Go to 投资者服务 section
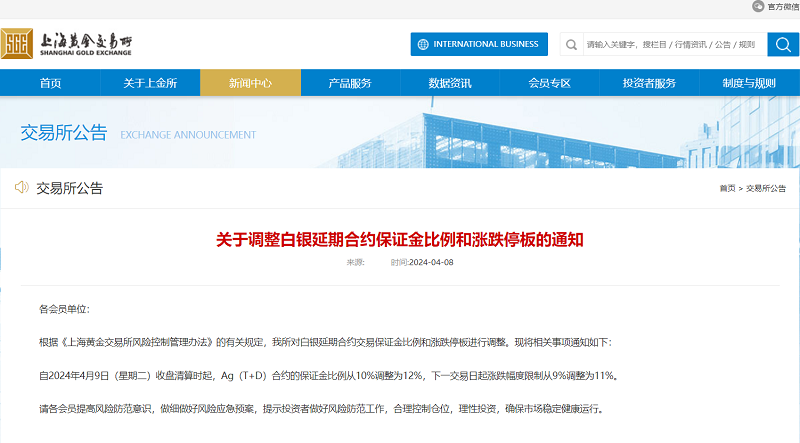This screenshot has width=800, height=443. [649, 83]
